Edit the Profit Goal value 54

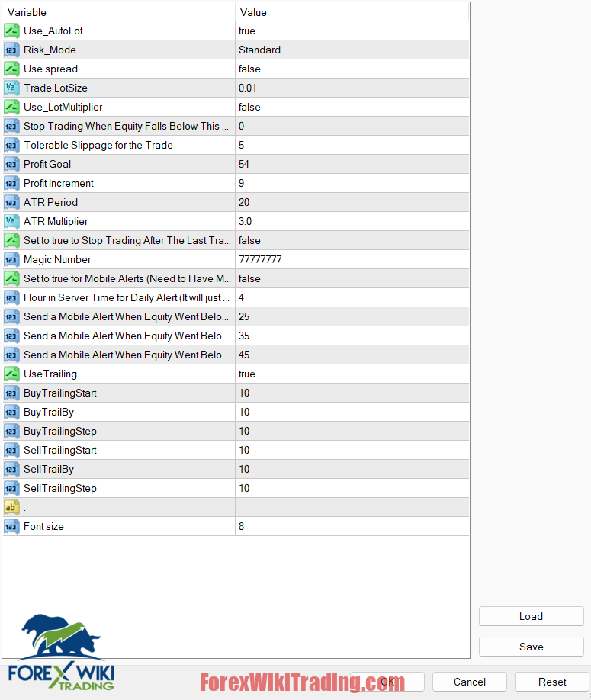click(352, 164)
